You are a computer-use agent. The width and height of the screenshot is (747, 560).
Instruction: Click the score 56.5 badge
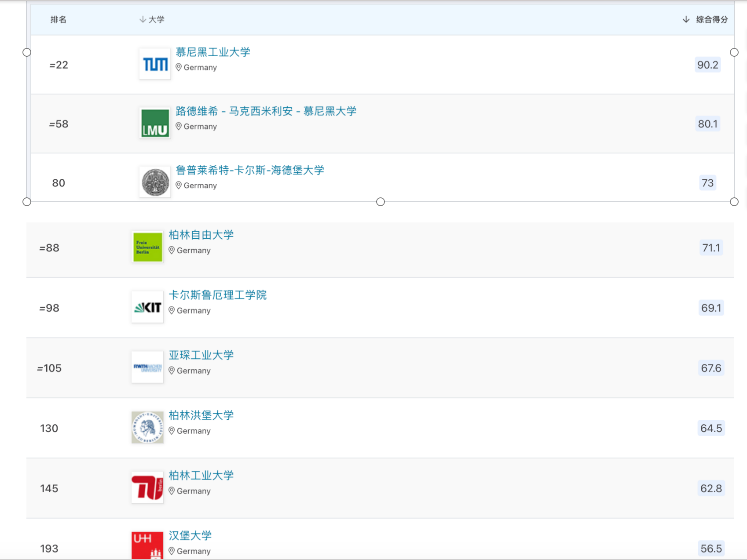(x=711, y=549)
